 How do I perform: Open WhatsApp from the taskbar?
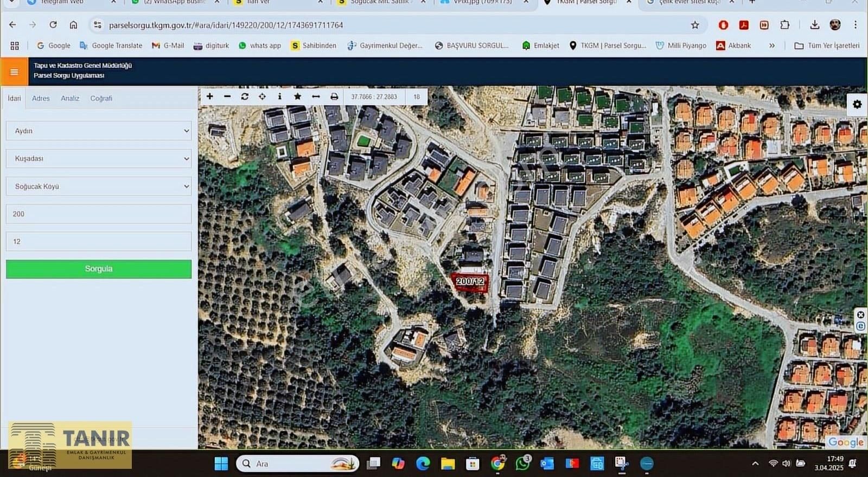[x=522, y=463]
